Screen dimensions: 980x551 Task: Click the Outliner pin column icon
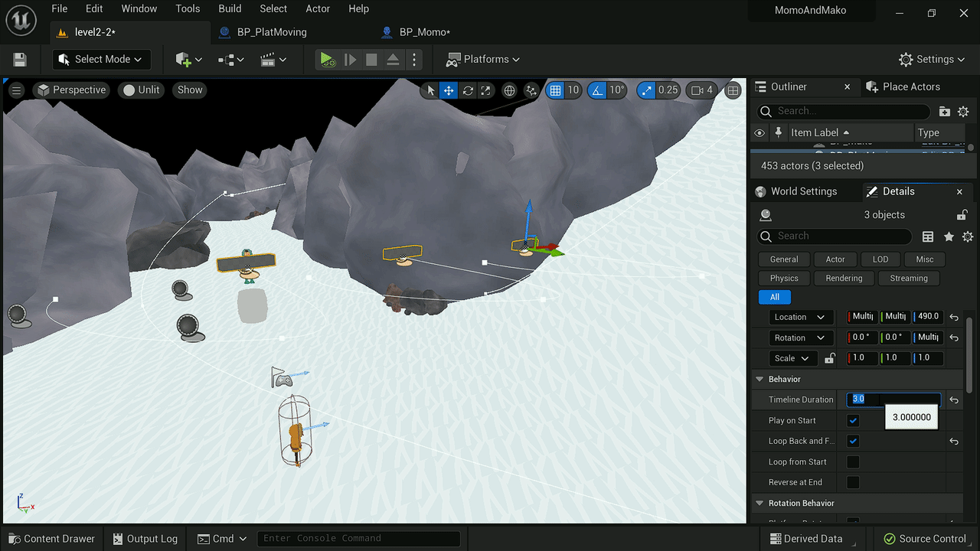click(779, 133)
